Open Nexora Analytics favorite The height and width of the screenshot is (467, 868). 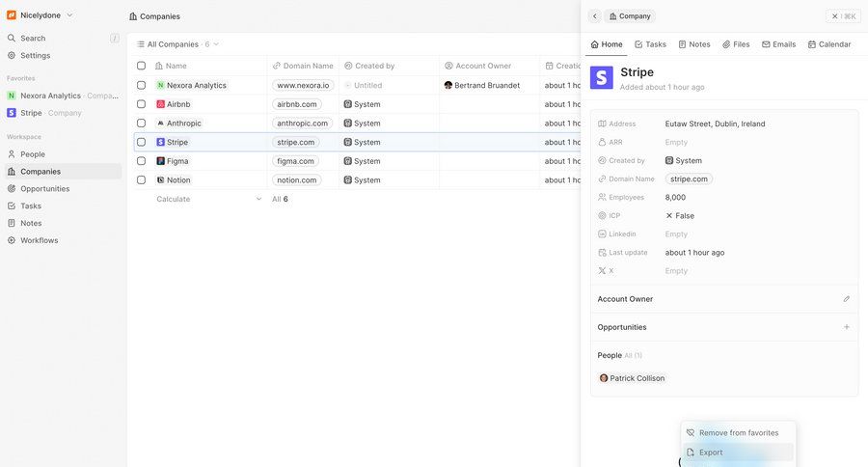tap(63, 96)
